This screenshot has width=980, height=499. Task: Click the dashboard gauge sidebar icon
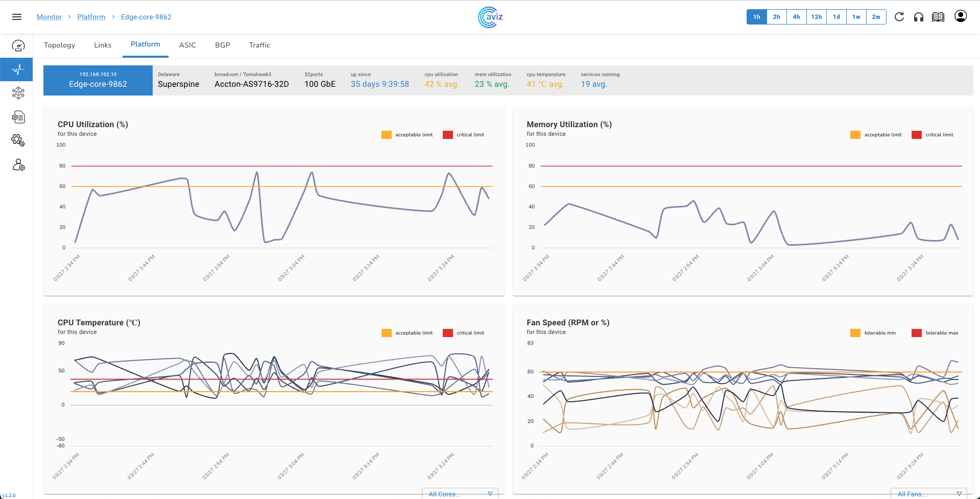tap(18, 46)
